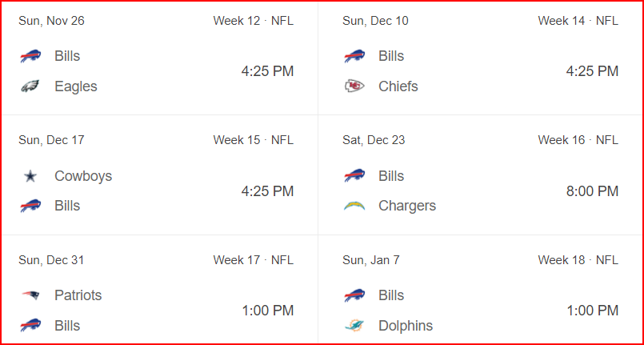Image resolution: width=644 pixels, height=345 pixels.
Task: Open the Cowboys team name link
Action: point(83,176)
